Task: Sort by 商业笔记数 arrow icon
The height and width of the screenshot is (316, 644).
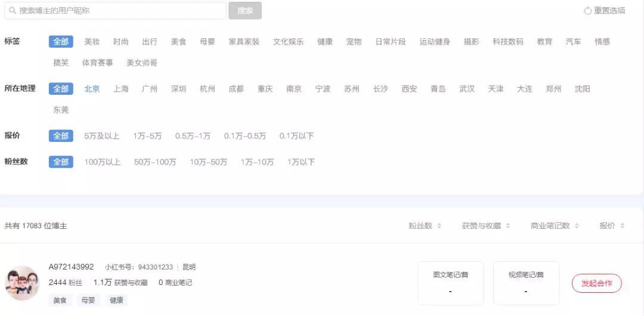Action: coord(577,225)
